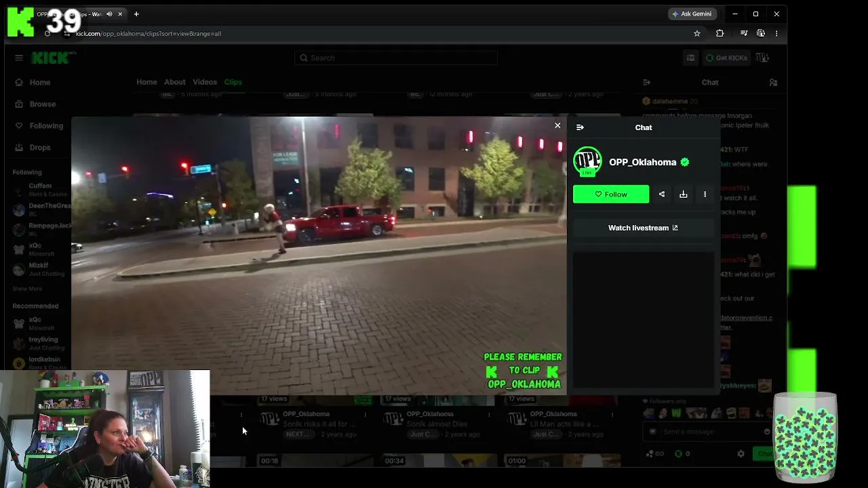Follow the OPP_Oklahoma channel
This screenshot has height=488, width=868.
click(x=611, y=195)
